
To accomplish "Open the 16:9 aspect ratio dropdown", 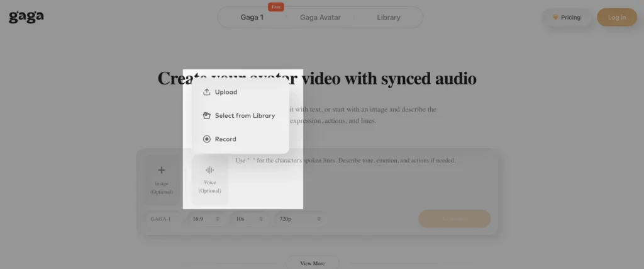I will 206,219.
